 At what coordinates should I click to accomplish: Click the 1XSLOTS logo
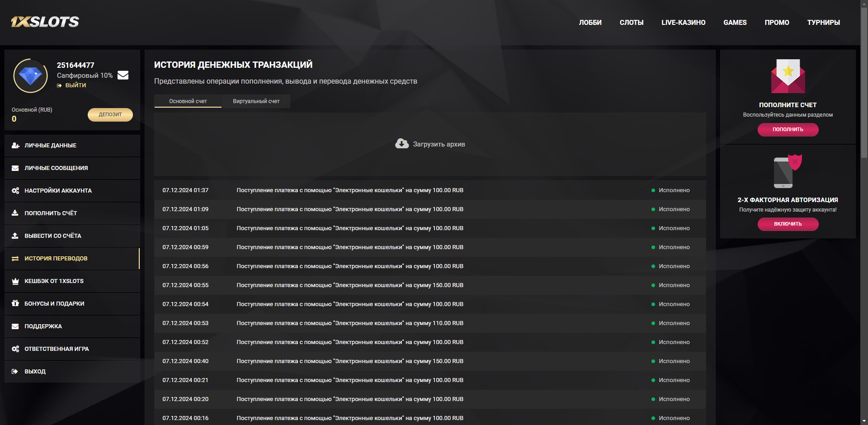[x=45, y=22]
